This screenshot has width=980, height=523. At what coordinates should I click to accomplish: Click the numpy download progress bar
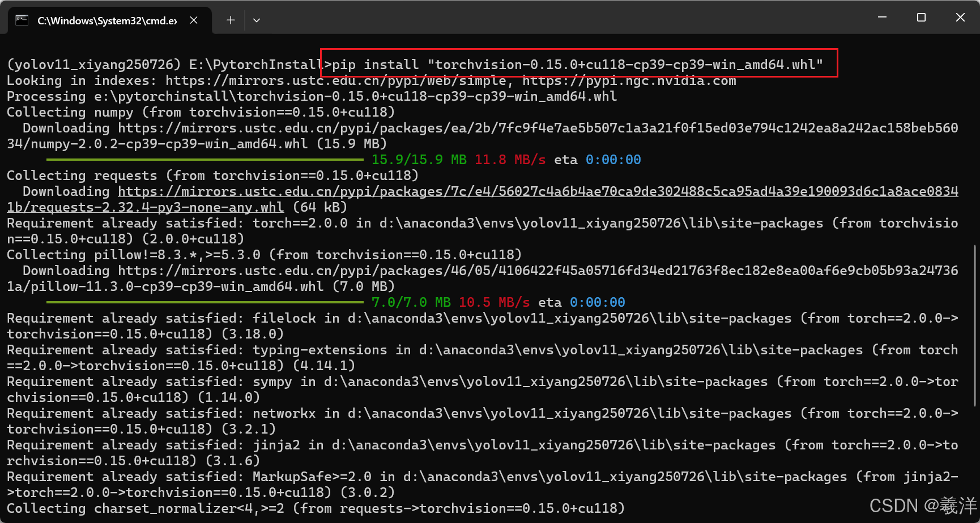204,160
